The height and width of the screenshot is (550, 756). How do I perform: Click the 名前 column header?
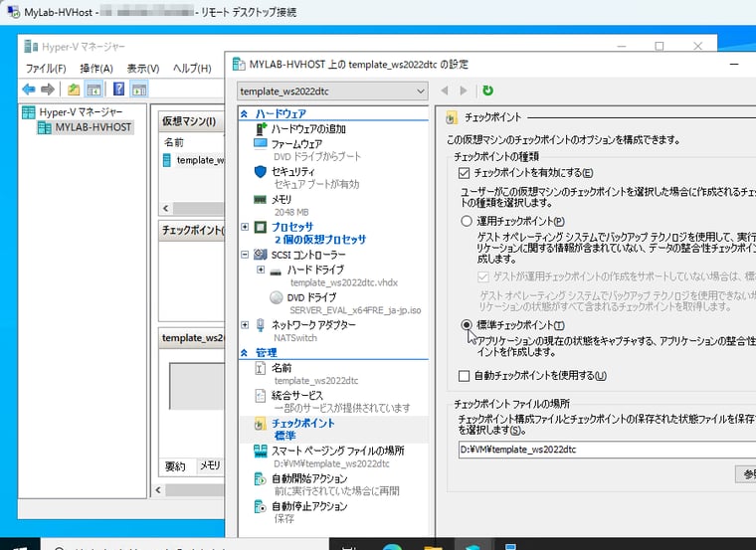(174, 142)
